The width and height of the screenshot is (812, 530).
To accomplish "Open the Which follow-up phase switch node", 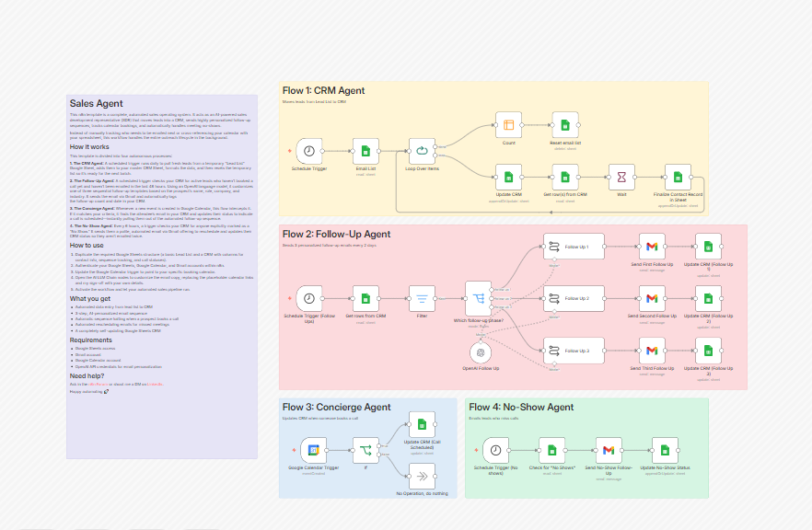I will point(478,299).
